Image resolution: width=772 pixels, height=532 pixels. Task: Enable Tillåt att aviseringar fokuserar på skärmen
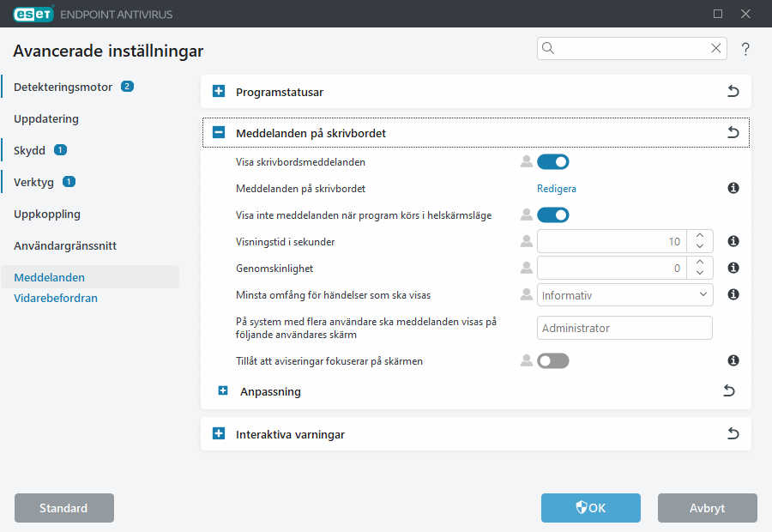click(553, 360)
